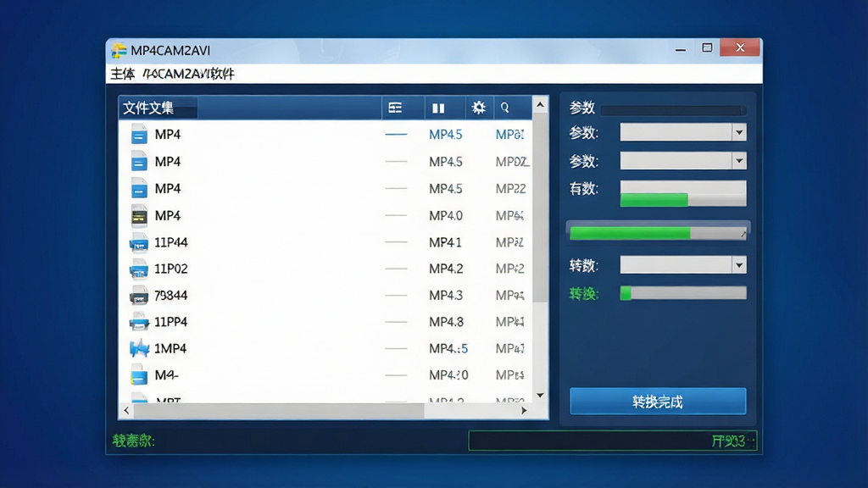Screen dimensions: 868x488
Task: Click the MP4.1 value cell
Action: 445,242
